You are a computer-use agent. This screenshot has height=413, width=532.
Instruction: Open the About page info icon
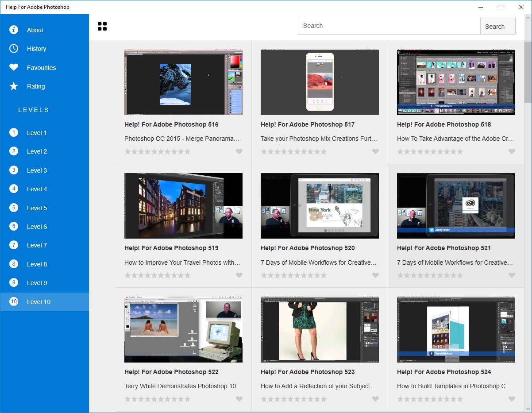[x=14, y=30]
